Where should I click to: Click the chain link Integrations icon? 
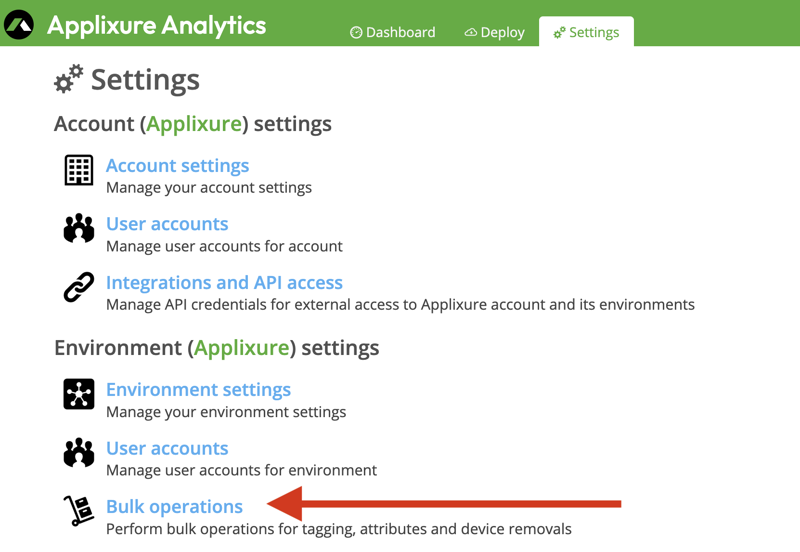coord(79,287)
